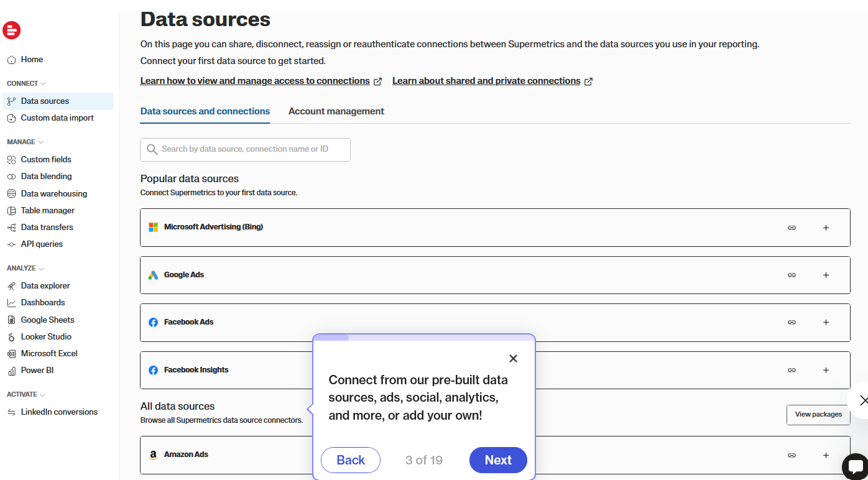
Task: Collapse the ANALYZE sidebar section
Action: [25, 269]
